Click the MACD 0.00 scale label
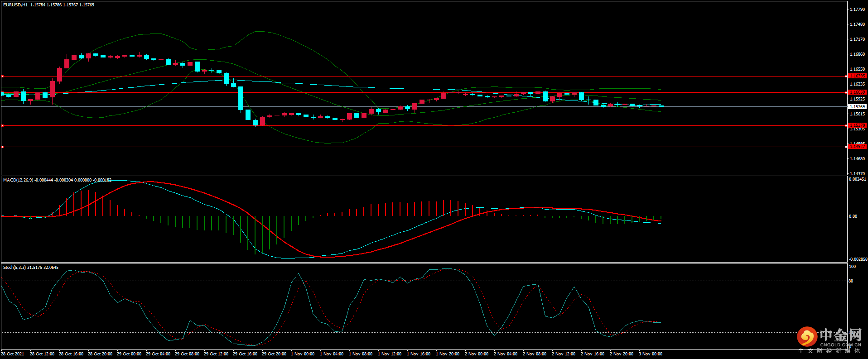The width and height of the screenshot is (868, 359). [853, 216]
